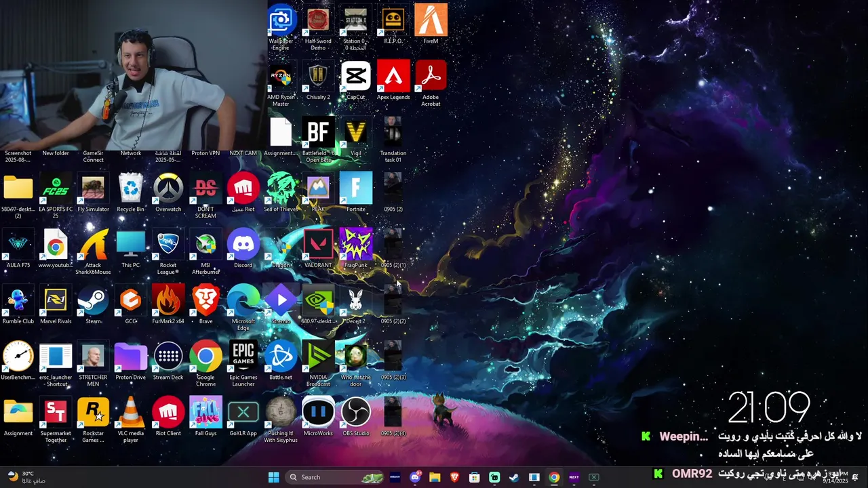Screen dimensions: 868x488
Task: Click the Windows Start button
Action: click(x=273, y=477)
